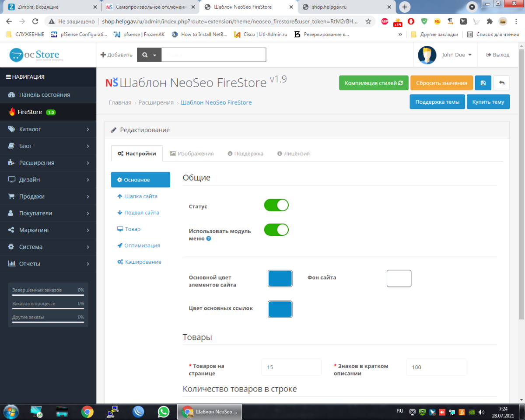Viewport: 525px width, 420px height.
Task: Expand the 'Покупатели' sidebar menu
Action: click(x=48, y=213)
